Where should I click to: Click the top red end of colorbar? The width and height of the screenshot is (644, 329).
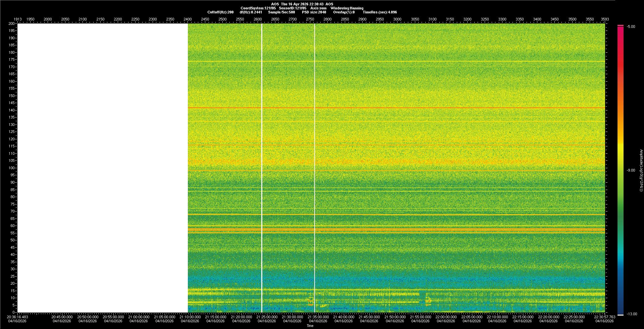click(621, 26)
